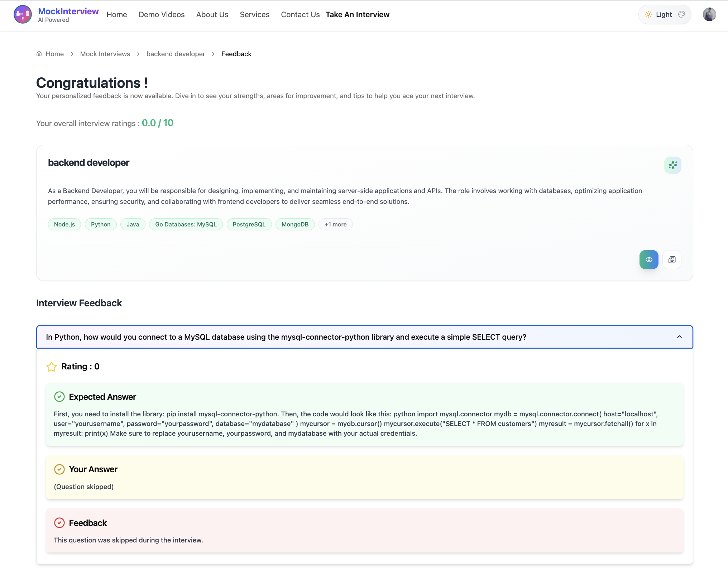
Task: Click the newspaper icon button on card
Action: (x=672, y=260)
